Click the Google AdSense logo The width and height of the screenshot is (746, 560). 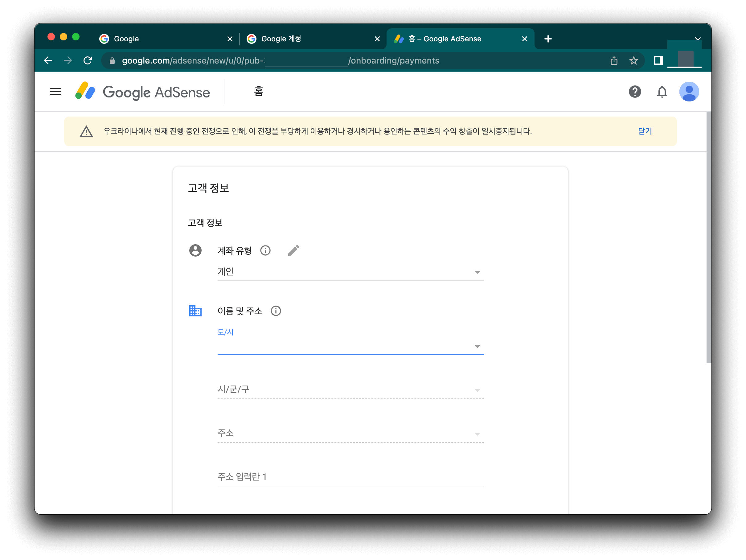tap(143, 92)
